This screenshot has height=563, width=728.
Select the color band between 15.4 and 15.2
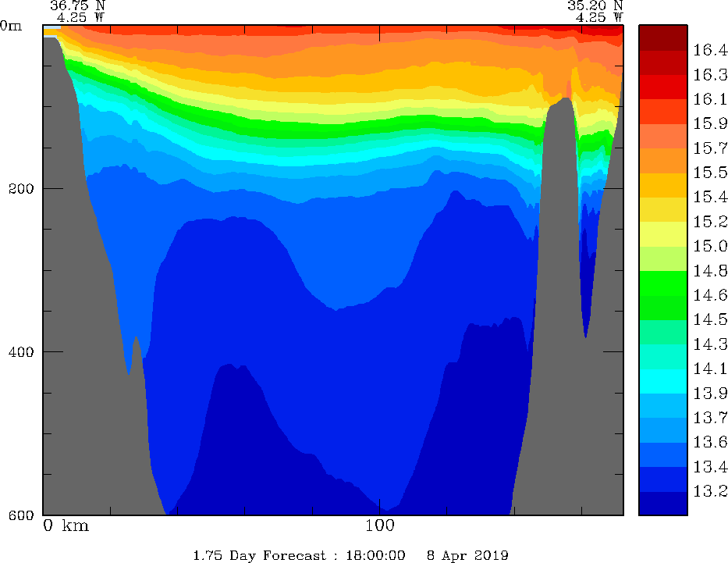(x=663, y=209)
